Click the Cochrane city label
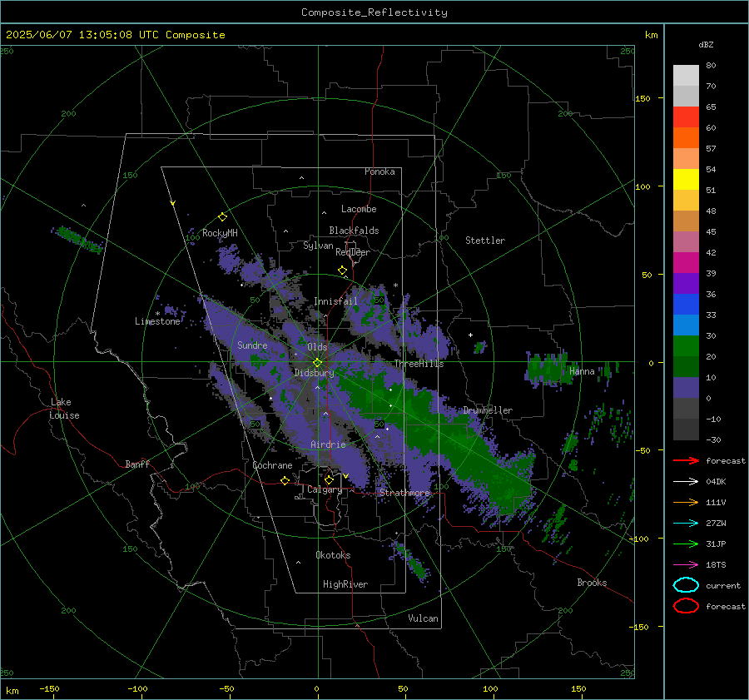 pos(272,465)
